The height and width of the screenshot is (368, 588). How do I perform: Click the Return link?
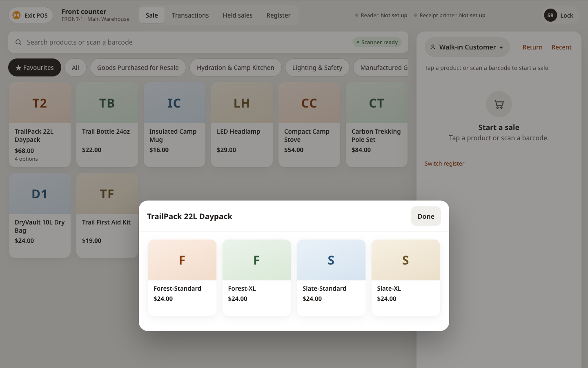click(x=532, y=47)
